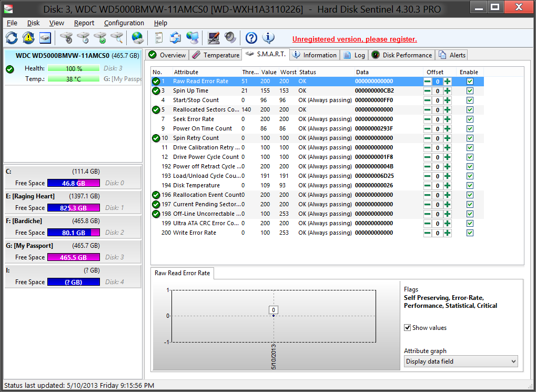536x392 pixels.
Task: Open help with the question mark icon
Action: (x=251, y=38)
